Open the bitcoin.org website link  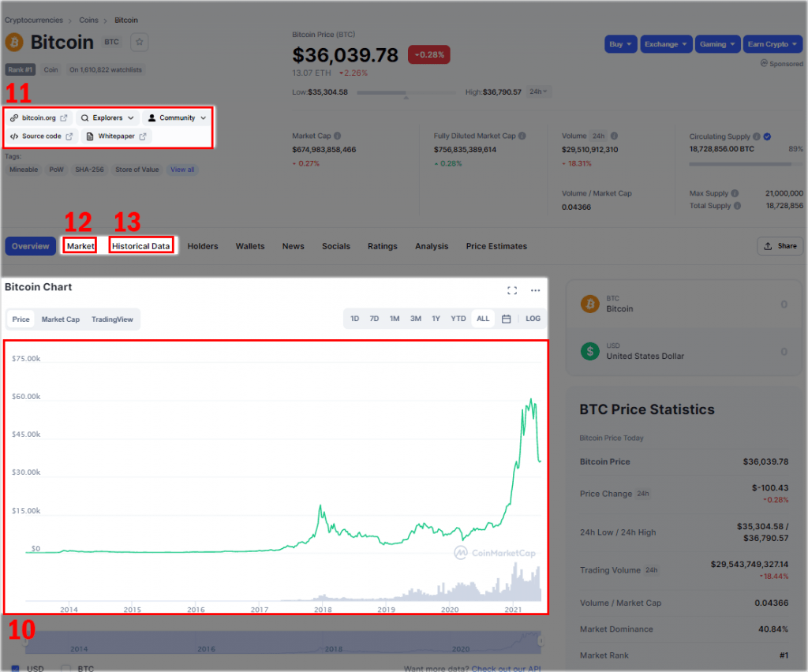[39, 118]
